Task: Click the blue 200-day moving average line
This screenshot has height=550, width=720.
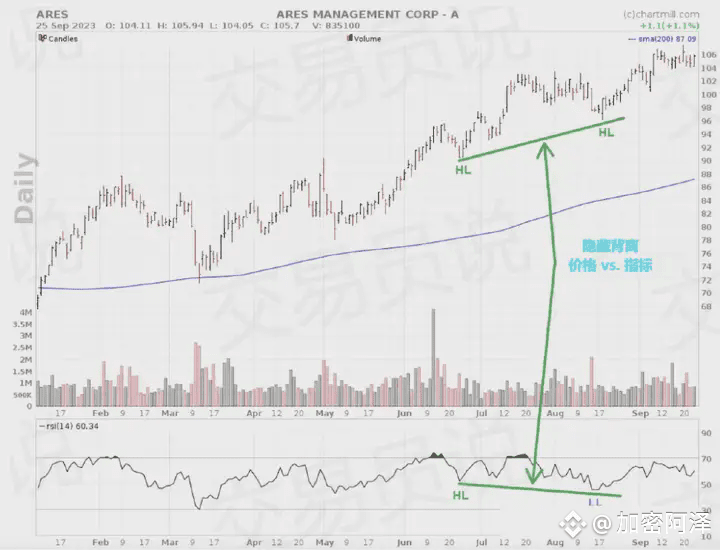Action: (x=367, y=251)
